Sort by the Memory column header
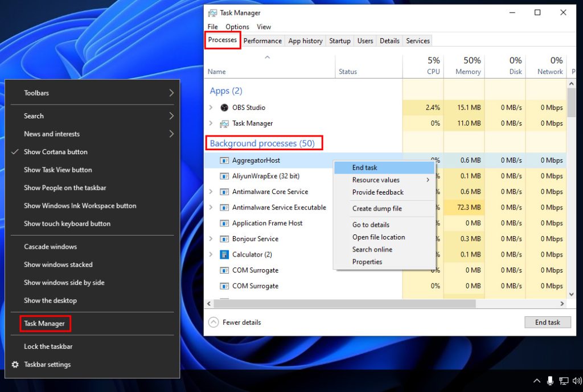The image size is (583, 392). tap(464, 66)
